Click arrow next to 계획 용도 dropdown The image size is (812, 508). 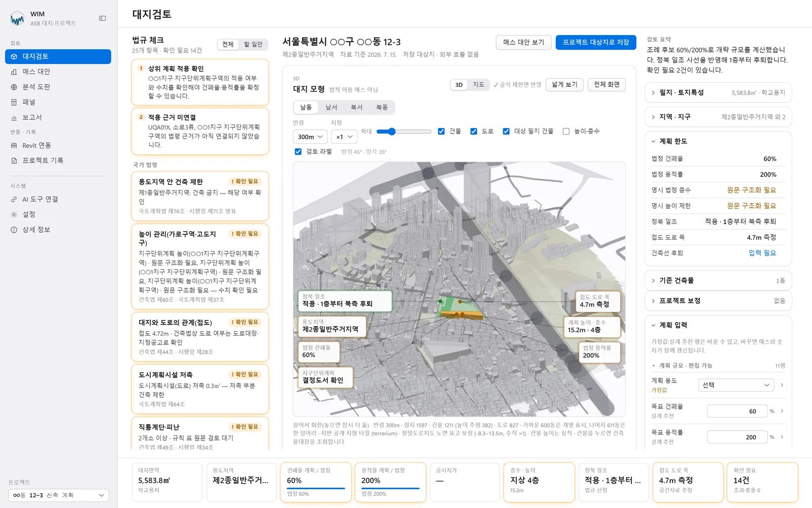point(782,385)
